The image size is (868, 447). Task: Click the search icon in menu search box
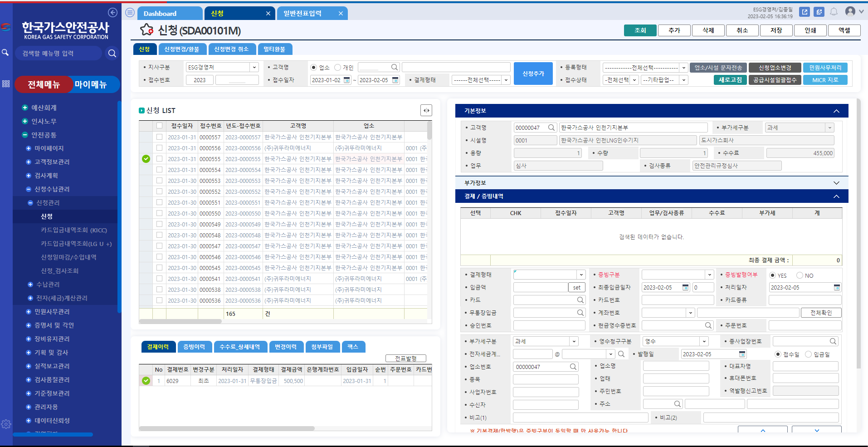pyautogui.click(x=112, y=54)
